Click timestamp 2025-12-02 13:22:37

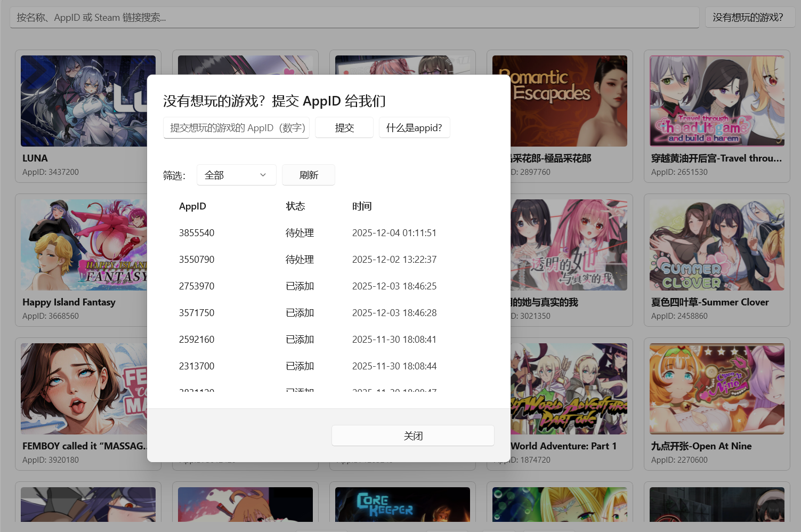point(394,260)
